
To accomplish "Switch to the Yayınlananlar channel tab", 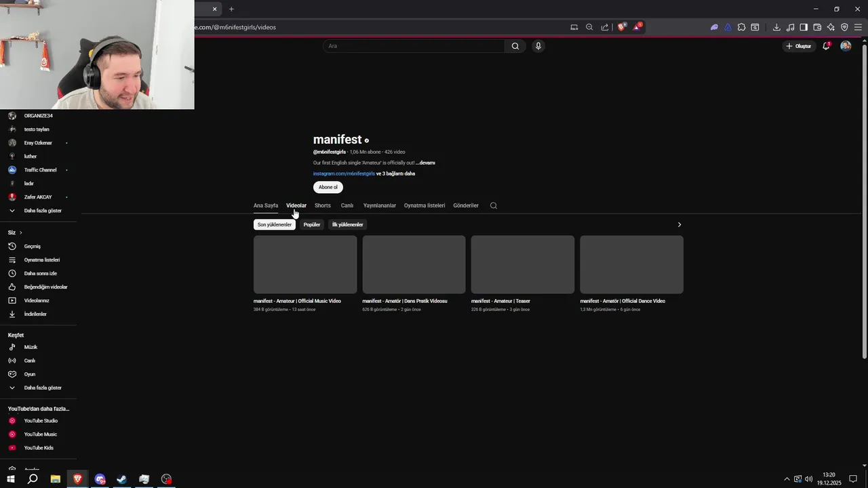I will (380, 205).
